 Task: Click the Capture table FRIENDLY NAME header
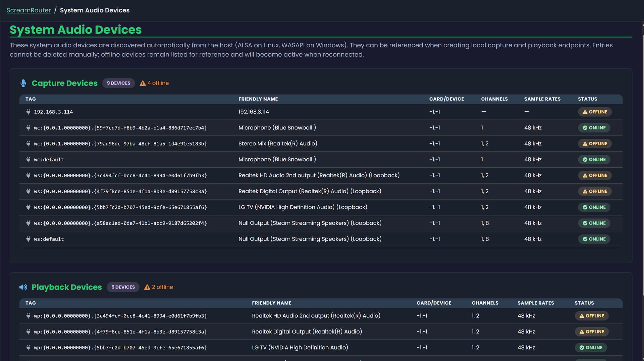[258, 99]
